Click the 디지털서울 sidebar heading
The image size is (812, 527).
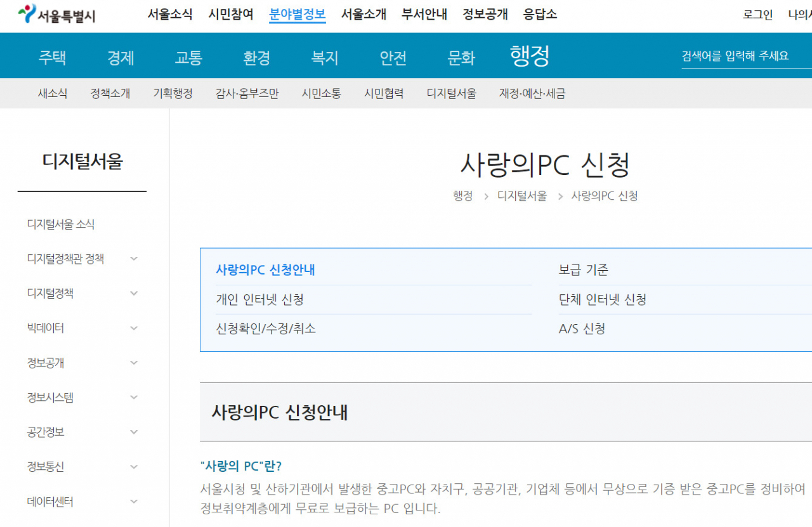[82, 161]
